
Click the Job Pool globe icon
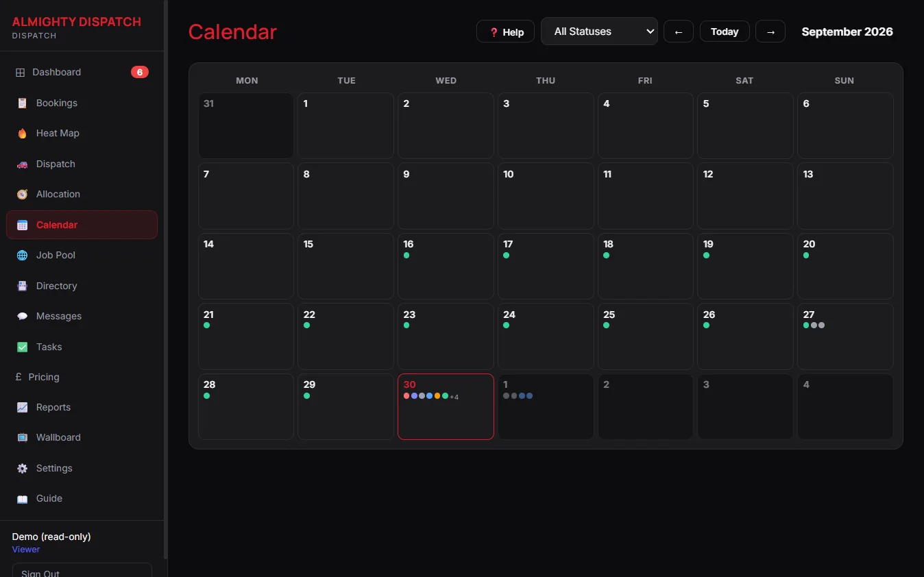(x=23, y=256)
